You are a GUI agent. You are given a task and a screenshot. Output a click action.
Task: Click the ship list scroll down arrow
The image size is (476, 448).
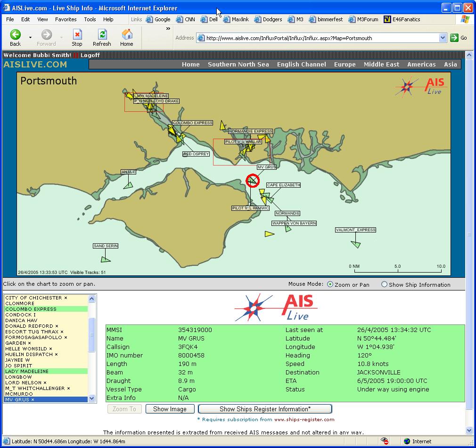tap(92, 398)
